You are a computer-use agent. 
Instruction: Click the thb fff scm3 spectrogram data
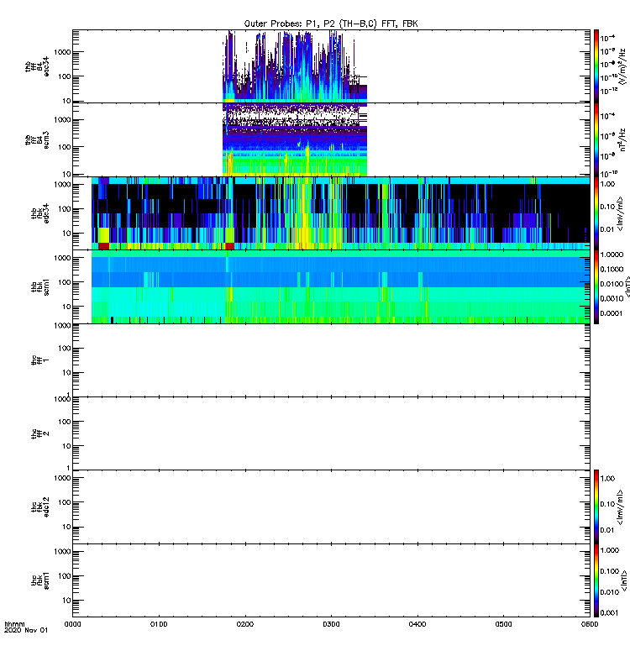(x=295, y=139)
